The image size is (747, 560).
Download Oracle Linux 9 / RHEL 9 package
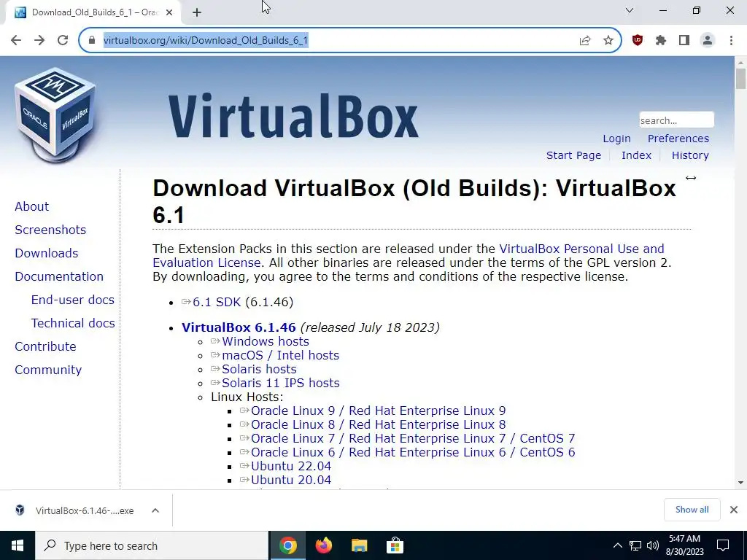pos(379,411)
